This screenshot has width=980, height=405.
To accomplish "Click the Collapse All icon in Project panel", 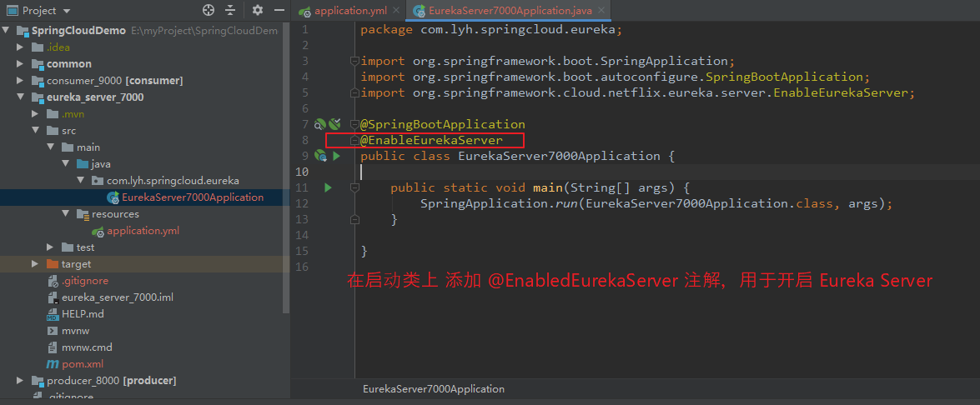I will point(230,10).
